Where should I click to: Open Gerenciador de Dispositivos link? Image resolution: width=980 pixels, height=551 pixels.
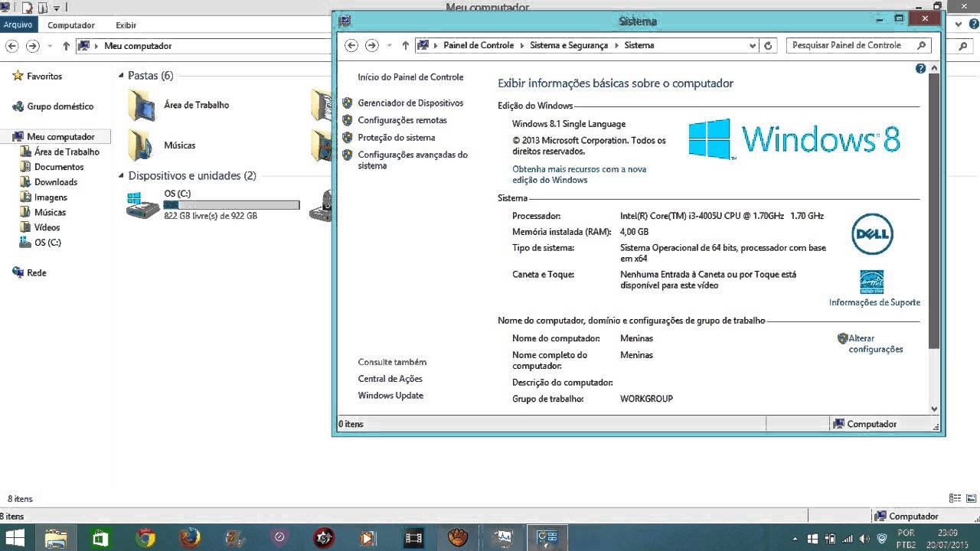tap(410, 103)
